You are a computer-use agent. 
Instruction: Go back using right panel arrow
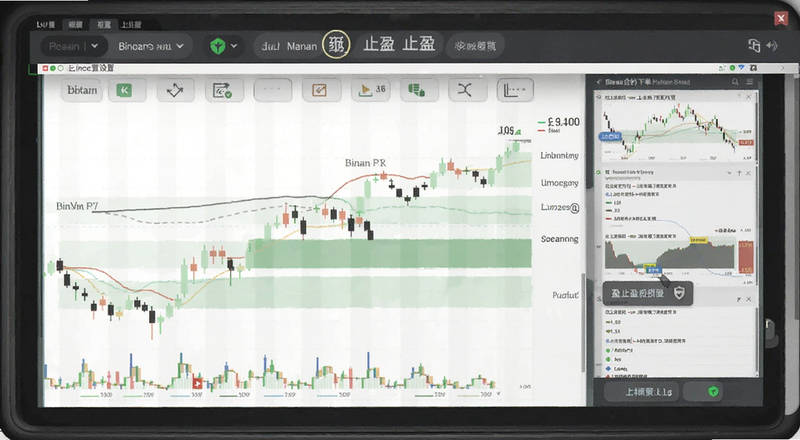[599, 82]
